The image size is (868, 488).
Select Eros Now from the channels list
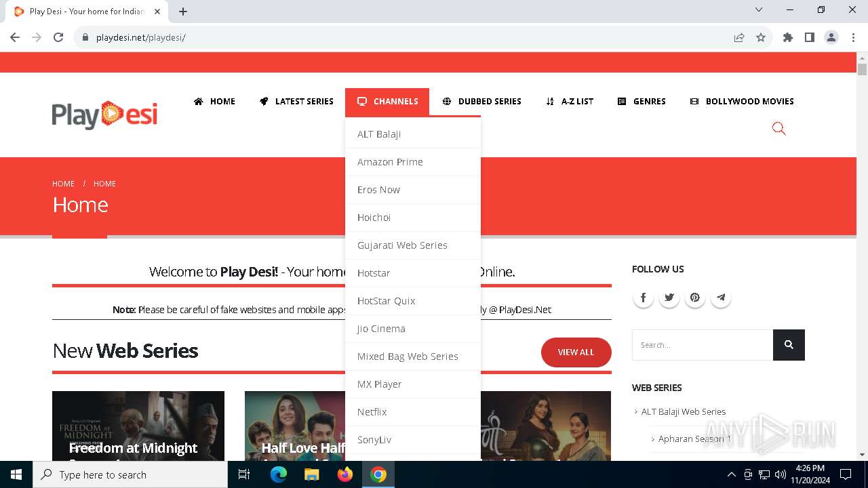(413, 190)
